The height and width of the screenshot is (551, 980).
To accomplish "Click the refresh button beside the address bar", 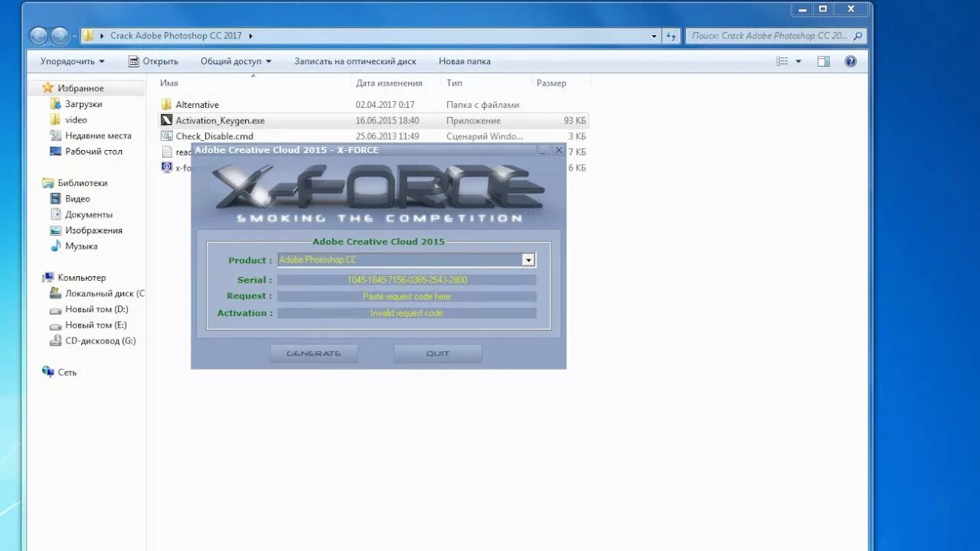I will [671, 36].
